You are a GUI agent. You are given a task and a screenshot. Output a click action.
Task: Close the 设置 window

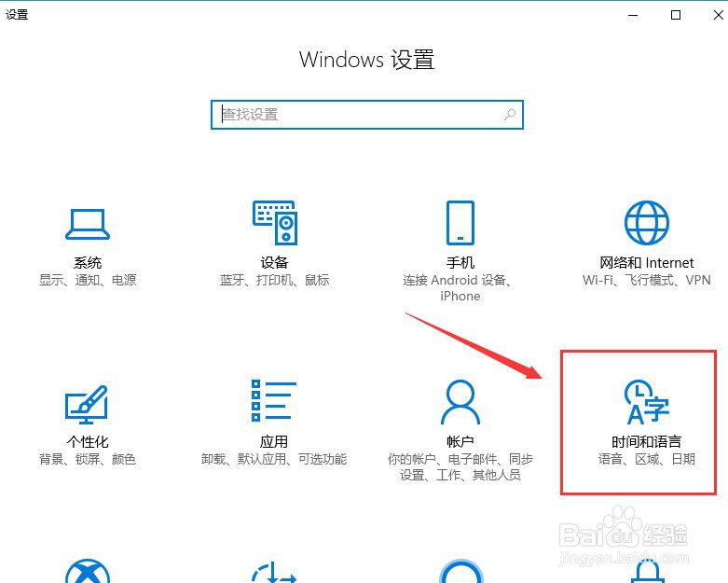point(719,15)
